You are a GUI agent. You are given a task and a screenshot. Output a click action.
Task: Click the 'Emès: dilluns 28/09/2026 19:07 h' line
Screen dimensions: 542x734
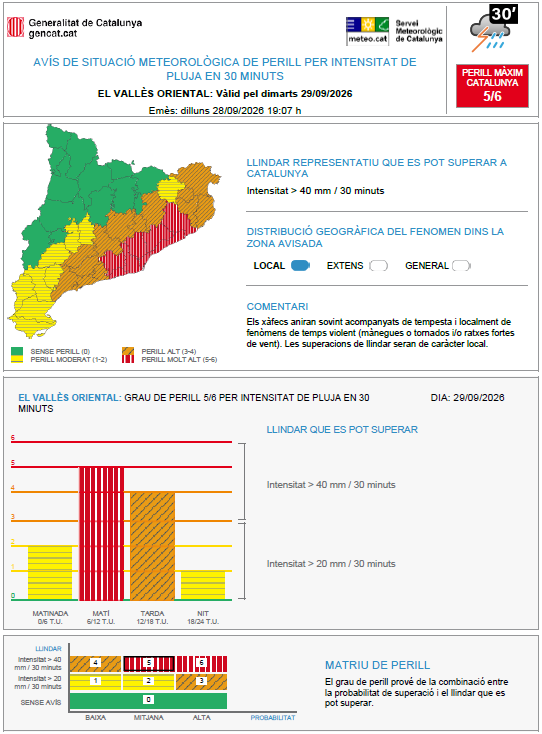(225, 110)
